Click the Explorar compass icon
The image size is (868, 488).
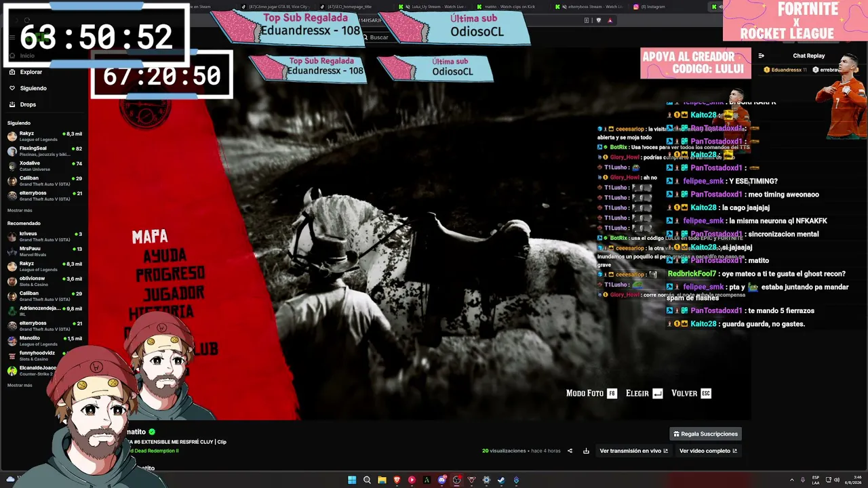(12, 72)
